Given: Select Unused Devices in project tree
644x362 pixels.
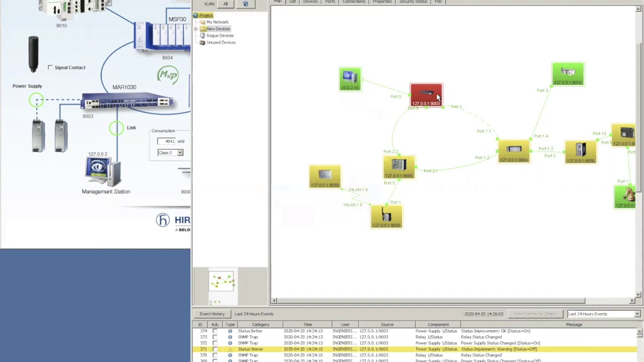Looking at the screenshot, I should tap(221, 43).
